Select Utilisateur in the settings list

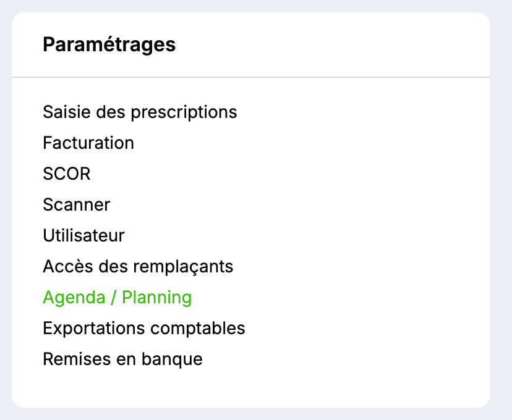click(83, 236)
